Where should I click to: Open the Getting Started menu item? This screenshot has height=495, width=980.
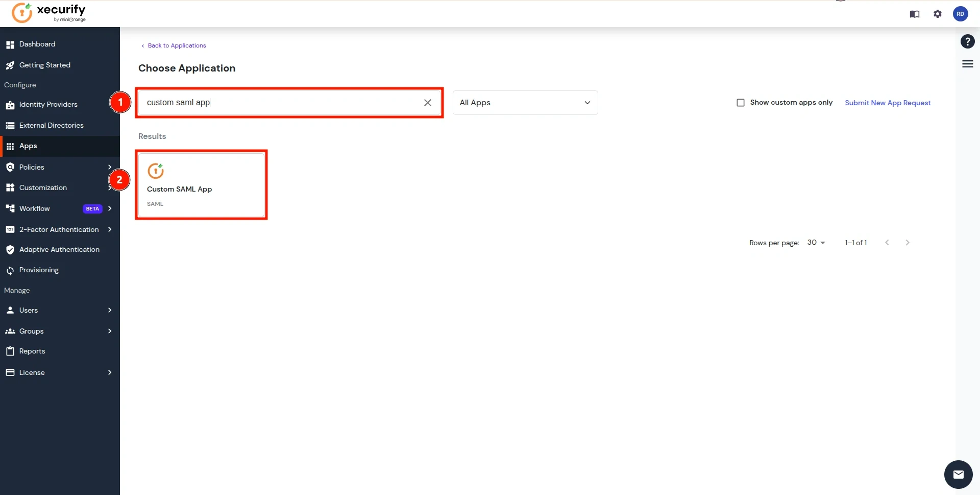[44, 65]
